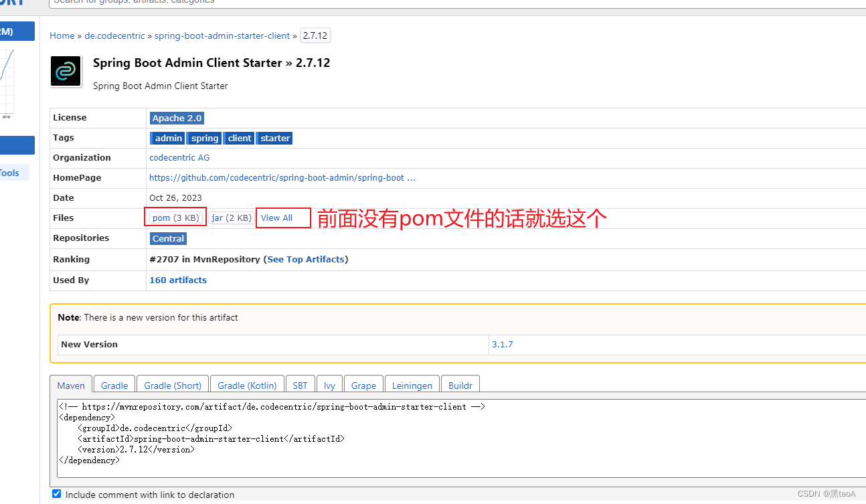
Task: Click the License row label
Action: tap(70, 118)
